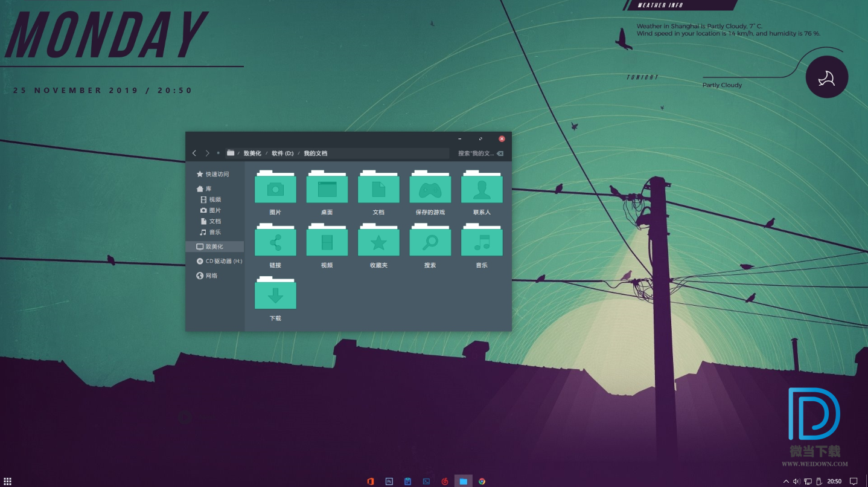Click the clear search arrow icon
This screenshot has width=868, height=487.
pos(499,153)
